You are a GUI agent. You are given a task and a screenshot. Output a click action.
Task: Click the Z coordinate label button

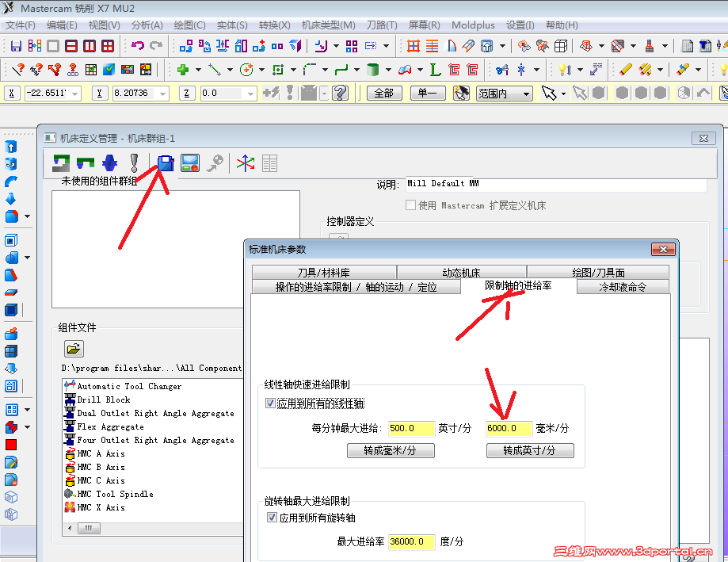click(x=186, y=94)
